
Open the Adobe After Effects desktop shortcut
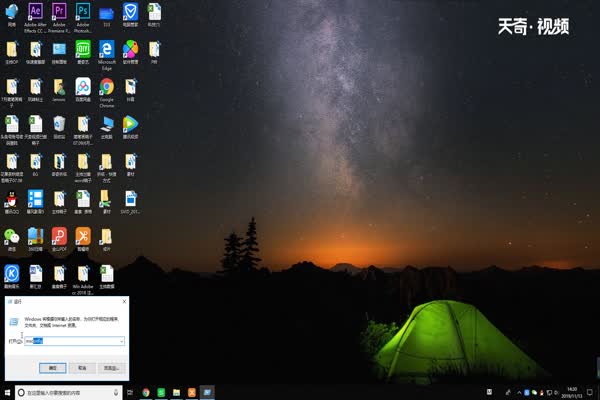coord(35,16)
